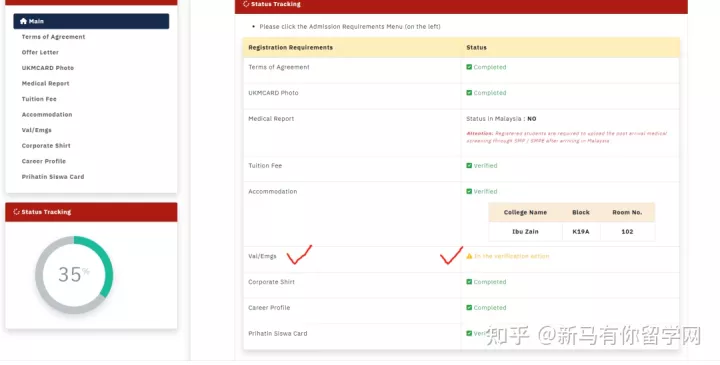Click Val/Emgs table row label
The image size is (720, 365).
[x=262, y=256]
